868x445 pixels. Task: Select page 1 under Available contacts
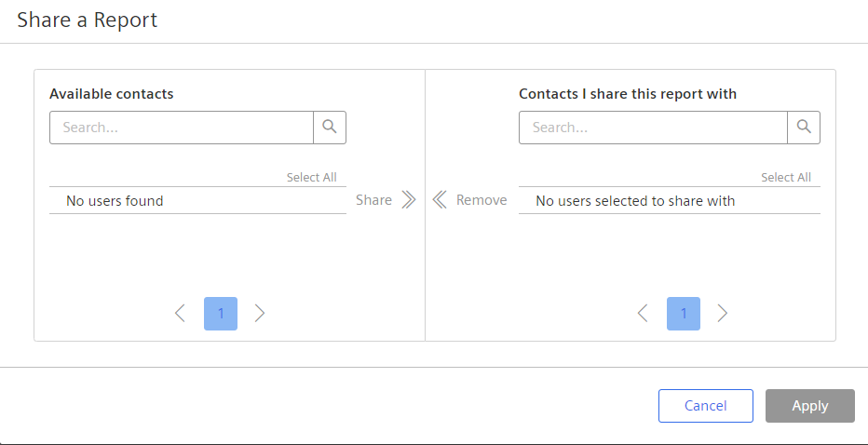pyautogui.click(x=221, y=314)
